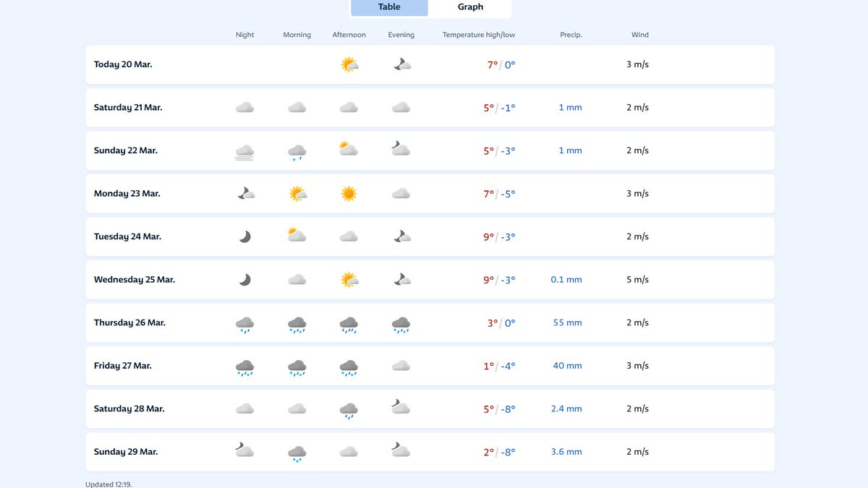Click the Evening column header

401,35
